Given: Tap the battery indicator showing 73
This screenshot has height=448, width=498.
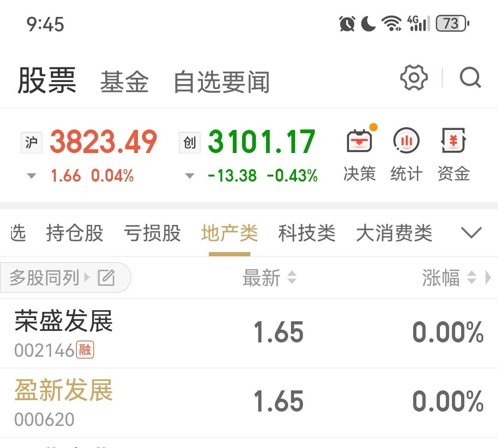Looking at the screenshot, I should [452, 24].
